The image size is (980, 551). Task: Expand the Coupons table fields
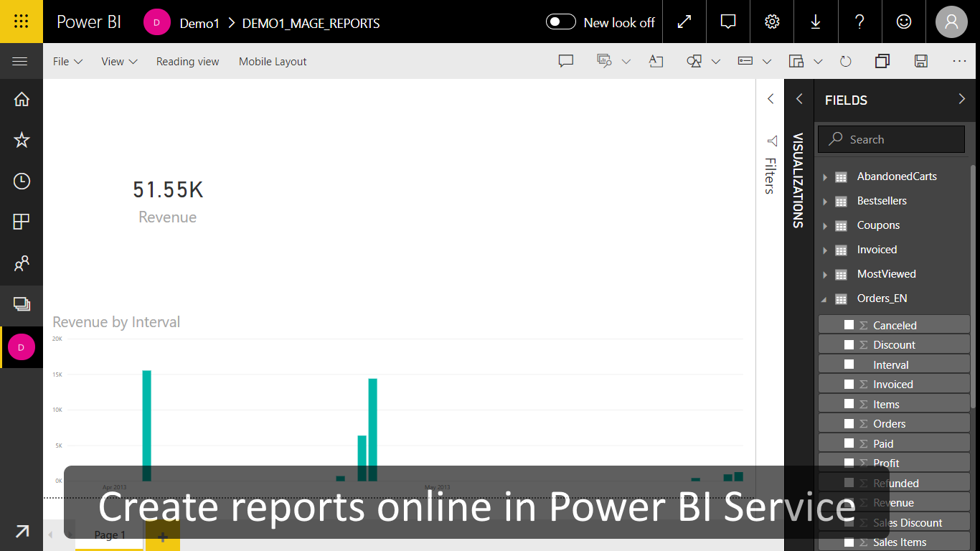[825, 225]
